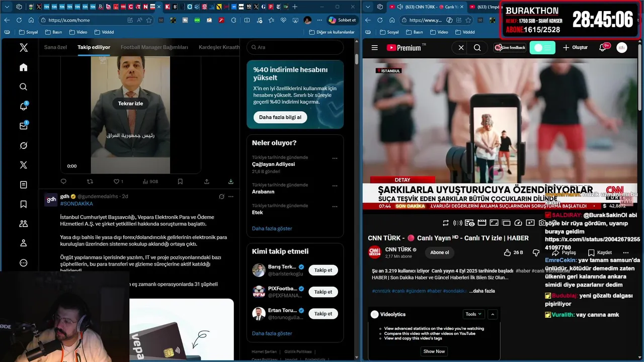Viewport: 644px width, 362px height.
Task: Open X search (Explore) in sidebar
Action: click(x=23, y=87)
